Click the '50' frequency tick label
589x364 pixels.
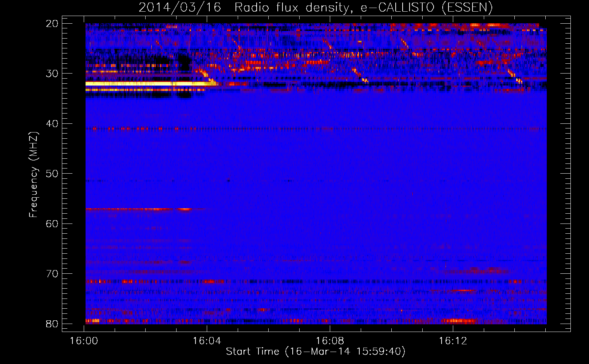pos(52,174)
